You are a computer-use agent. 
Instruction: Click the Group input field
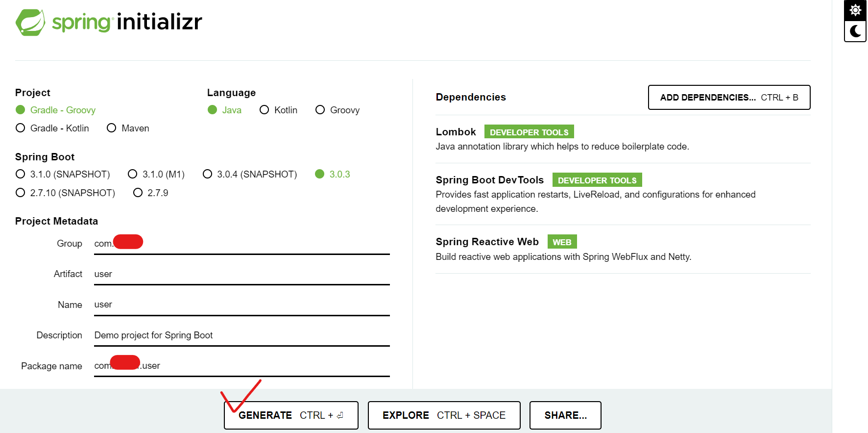(242, 244)
